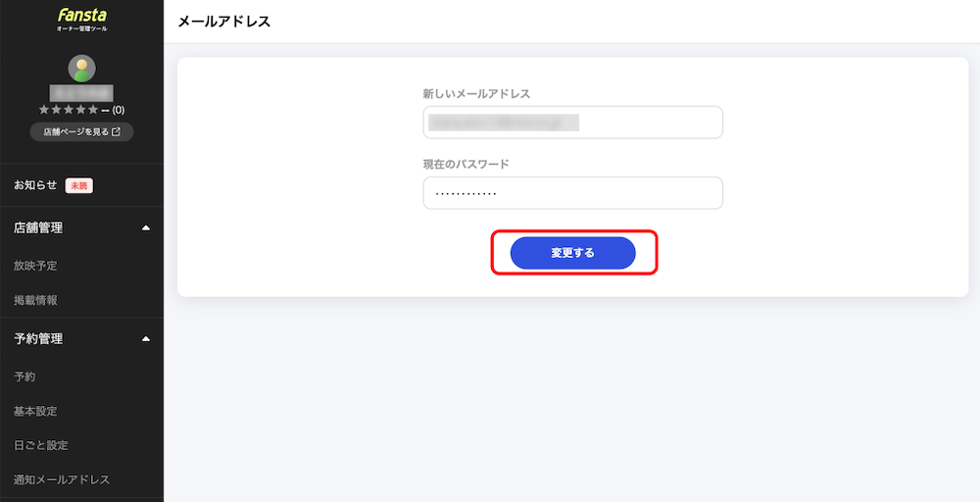Select 掲載情報 in the sidebar
The height and width of the screenshot is (502, 980).
click(x=35, y=300)
